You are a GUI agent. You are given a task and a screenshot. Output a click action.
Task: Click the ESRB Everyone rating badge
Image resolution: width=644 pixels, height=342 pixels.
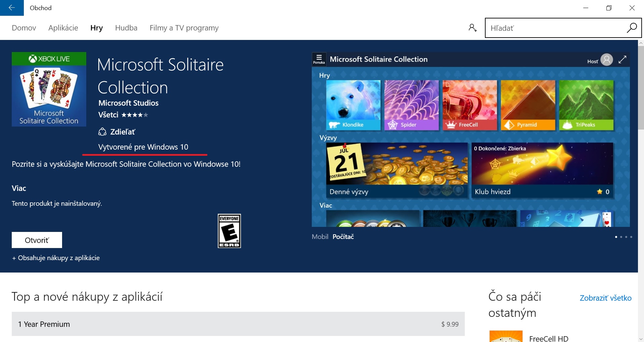[x=229, y=231]
